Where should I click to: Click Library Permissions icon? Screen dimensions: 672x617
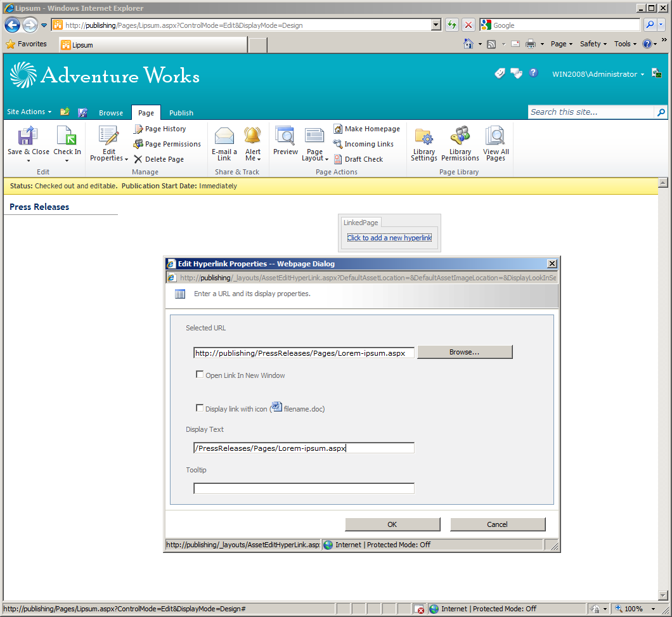pos(460,136)
